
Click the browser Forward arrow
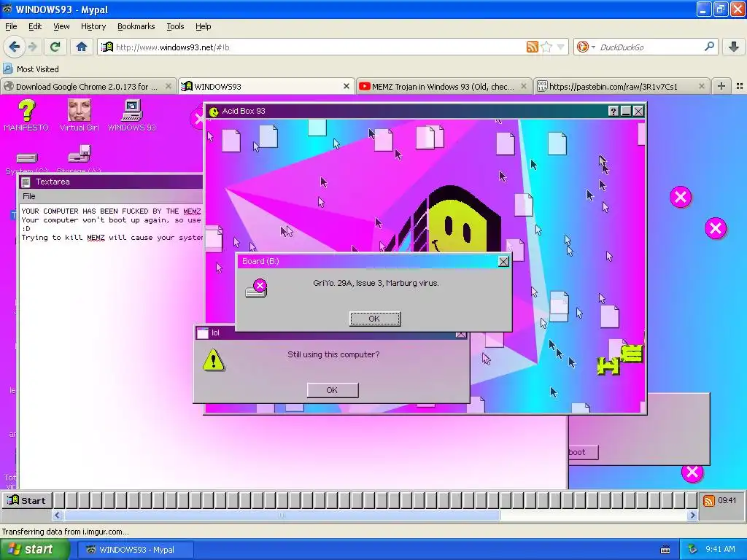pos(32,47)
